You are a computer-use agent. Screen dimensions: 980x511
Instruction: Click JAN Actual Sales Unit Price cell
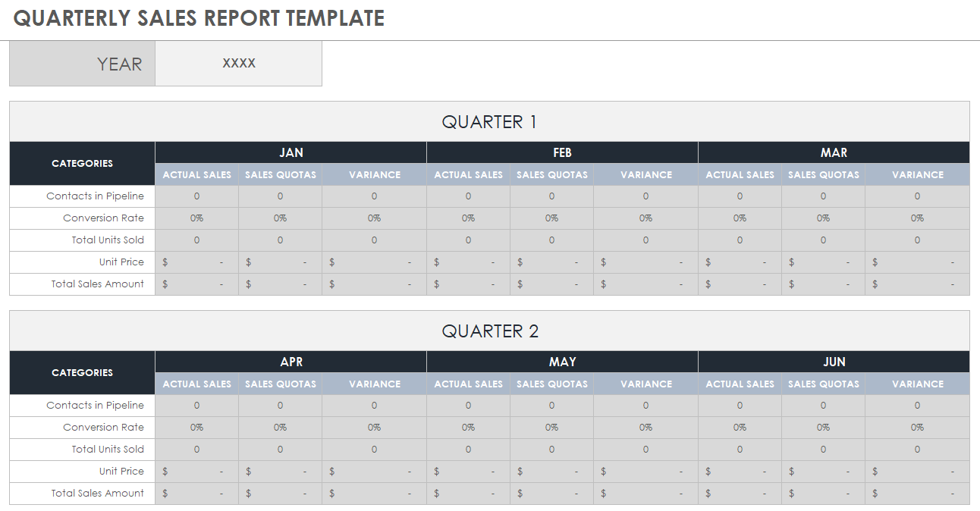197,262
